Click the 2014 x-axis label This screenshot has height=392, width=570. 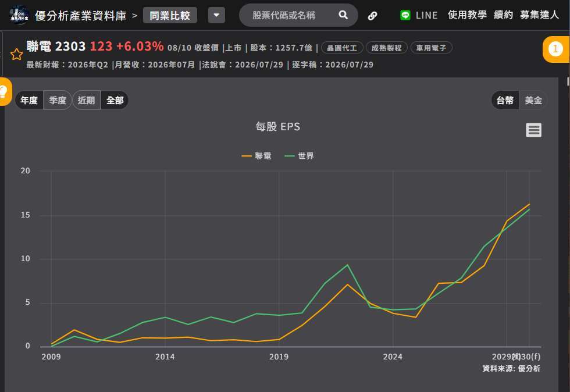point(165,357)
